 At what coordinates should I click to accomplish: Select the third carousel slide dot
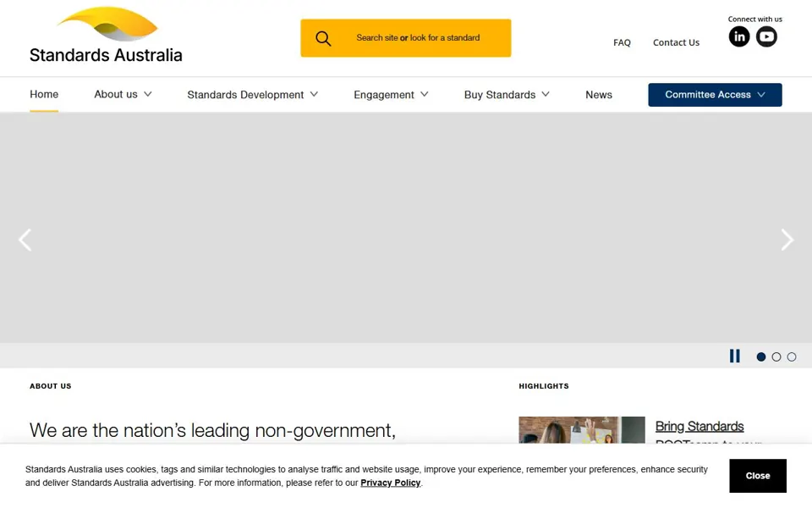(x=792, y=356)
